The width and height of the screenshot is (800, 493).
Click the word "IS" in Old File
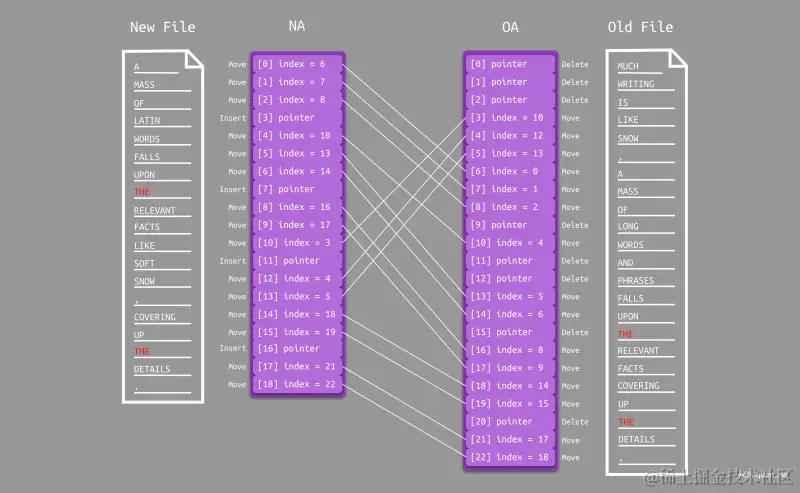click(622, 102)
